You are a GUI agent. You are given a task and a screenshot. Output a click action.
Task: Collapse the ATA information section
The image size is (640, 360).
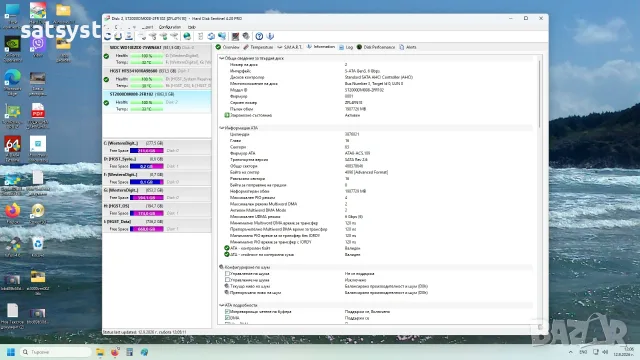(222, 128)
